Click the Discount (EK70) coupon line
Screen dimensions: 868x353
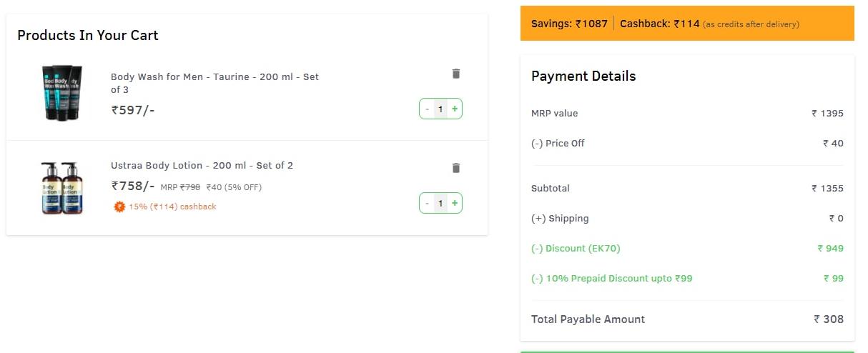click(x=687, y=249)
